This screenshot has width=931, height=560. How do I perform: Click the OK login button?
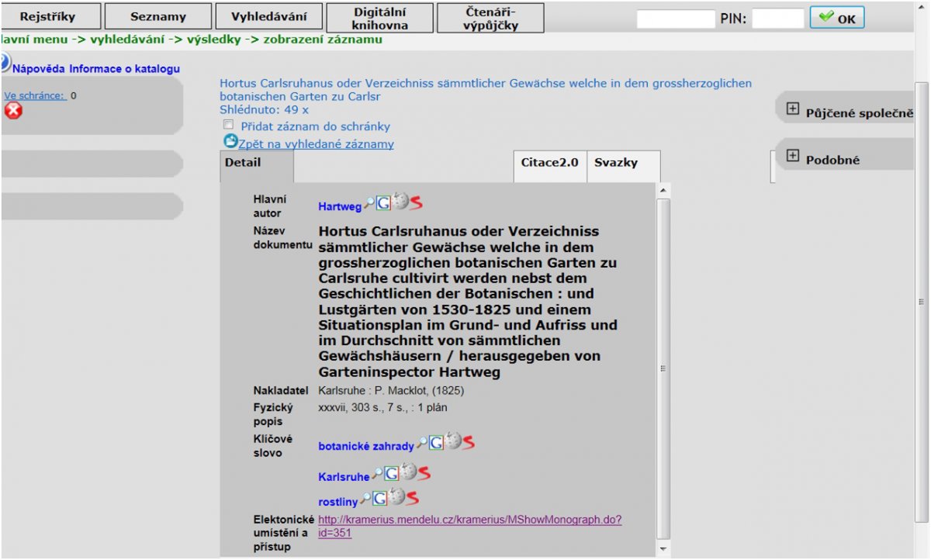point(836,18)
